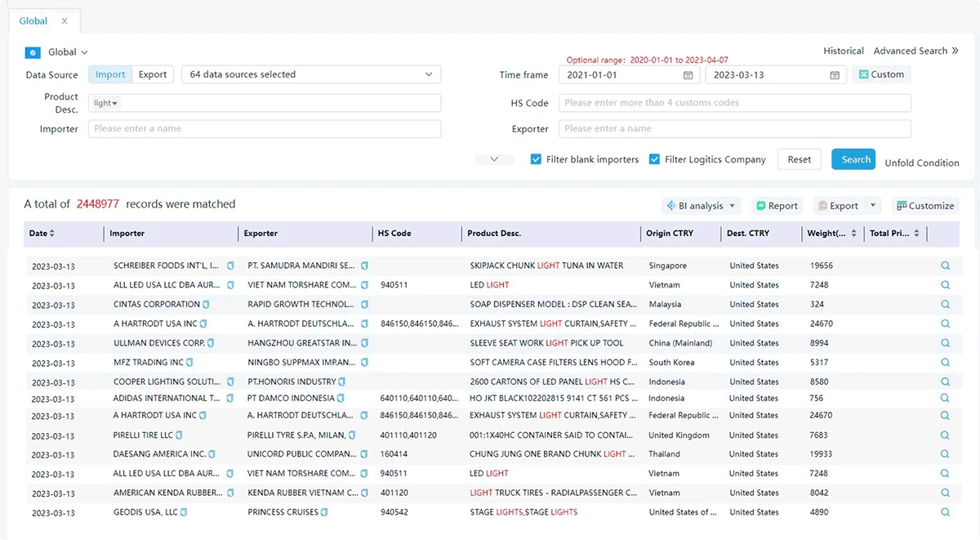Toggle Filter Logitics Company checkbox
980x540 pixels.
pos(654,159)
